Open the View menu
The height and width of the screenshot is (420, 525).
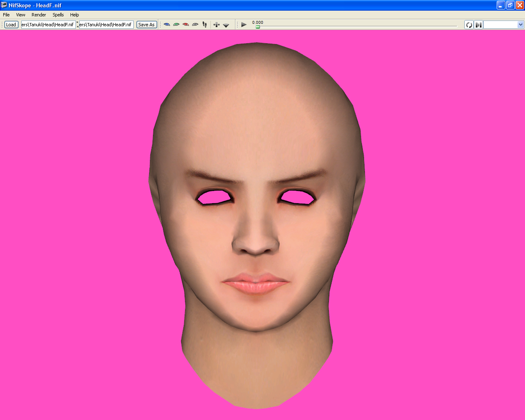point(21,15)
